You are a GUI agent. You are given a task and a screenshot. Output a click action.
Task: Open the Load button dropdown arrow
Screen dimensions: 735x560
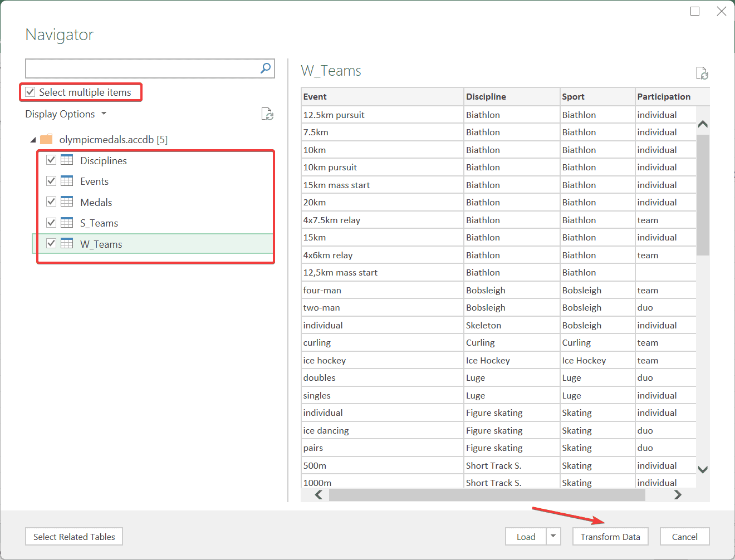click(553, 537)
